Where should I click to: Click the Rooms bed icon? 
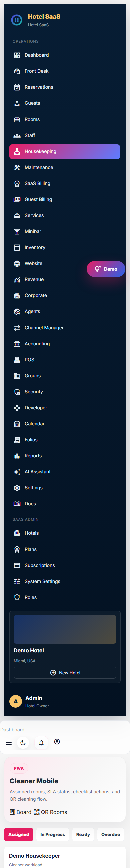(x=17, y=119)
